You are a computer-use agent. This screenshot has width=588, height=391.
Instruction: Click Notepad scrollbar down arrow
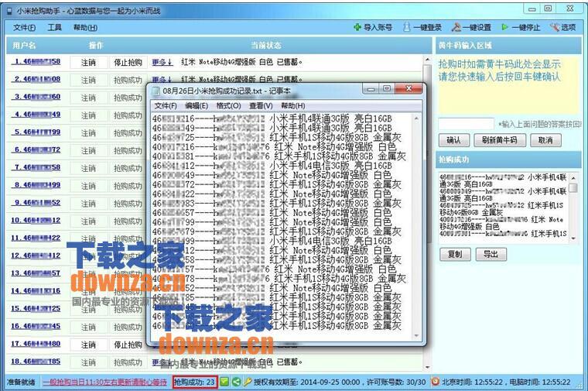coord(416,336)
